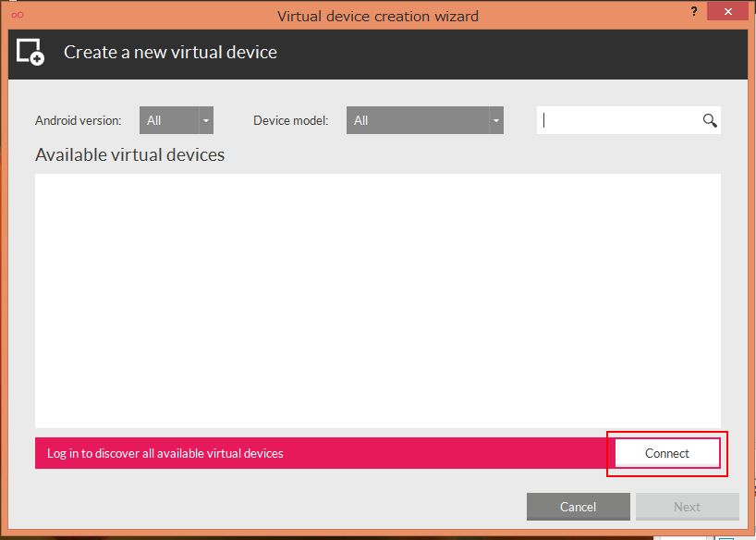Click inside the empty virtual devices list
The height and width of the screenshot is (540, 756).
coord(377,301)
